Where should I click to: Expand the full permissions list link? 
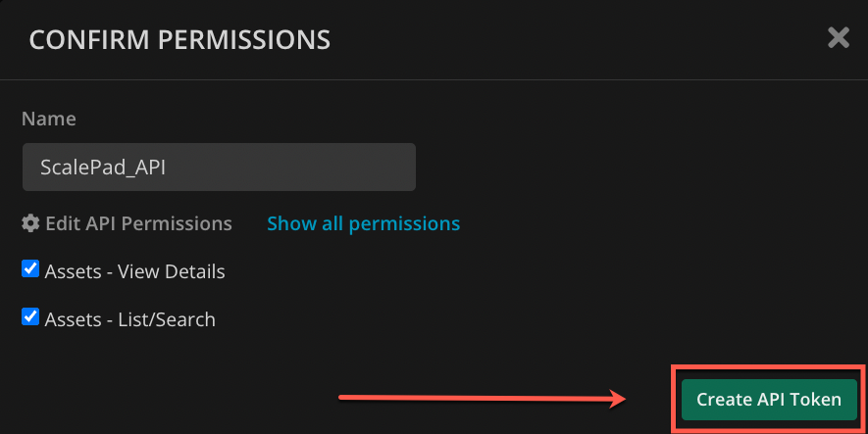point(363,223)
